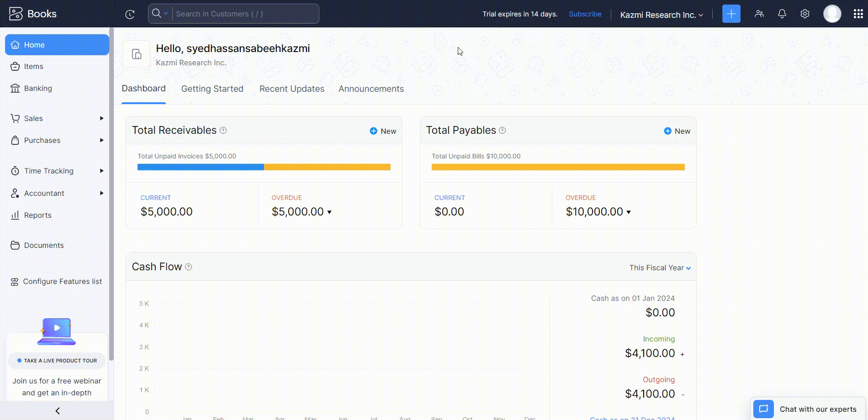Add New under Total Receivables
The height and width of the screenshot is (420, 868).
(x=383, y=131)
